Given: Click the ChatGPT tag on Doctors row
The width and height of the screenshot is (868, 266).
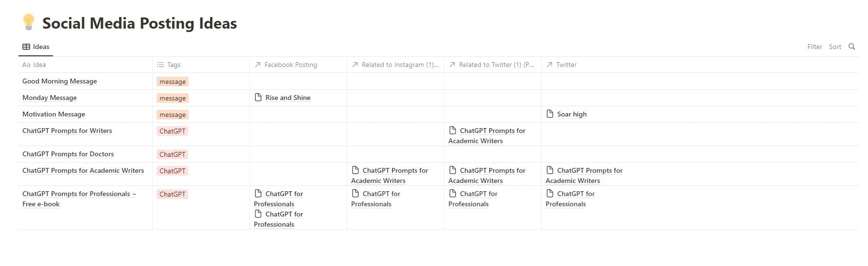Looking at the screenshot, I should [x=172, y=154].
